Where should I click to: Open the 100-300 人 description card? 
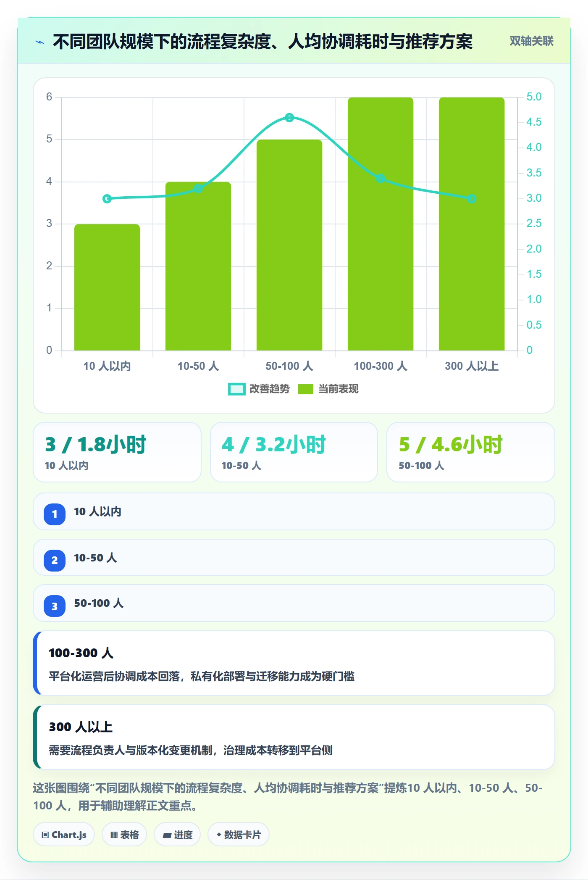[294, 663]
